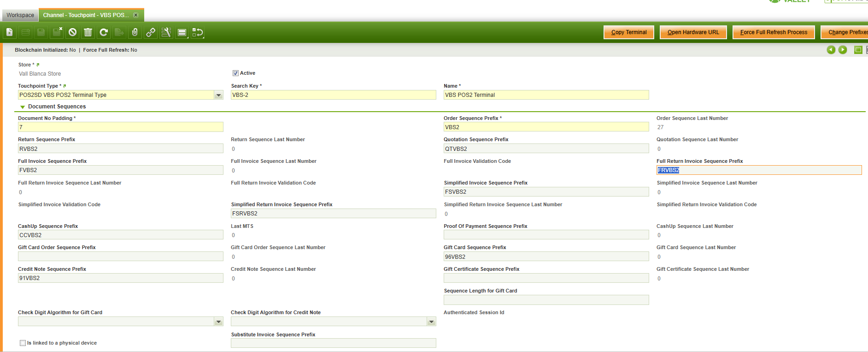The height and width of the screenshot is (352, 868).
Task: Go to previous record with left arrow
Action: (x=831, y=50)
